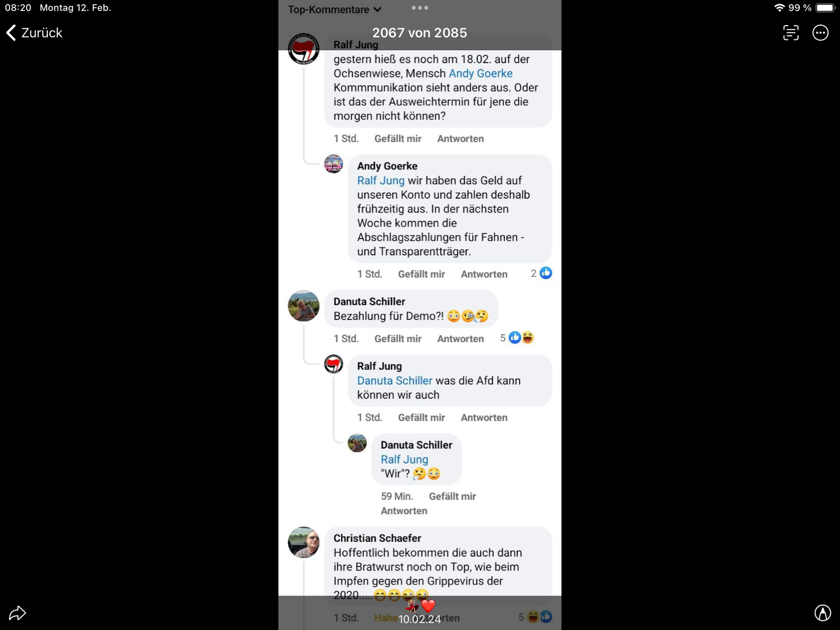Open the more options ellipsis circle icon

coord(821,33)
